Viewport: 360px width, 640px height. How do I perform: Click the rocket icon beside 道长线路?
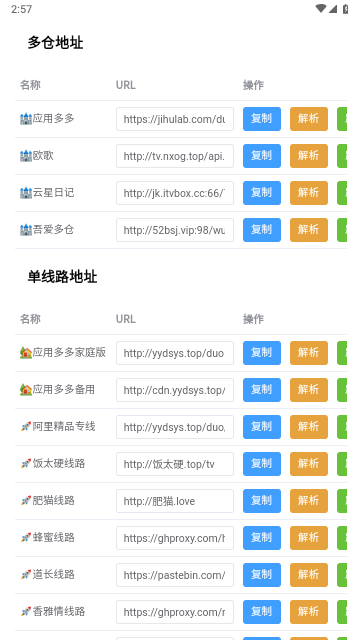tap(26, 575)
